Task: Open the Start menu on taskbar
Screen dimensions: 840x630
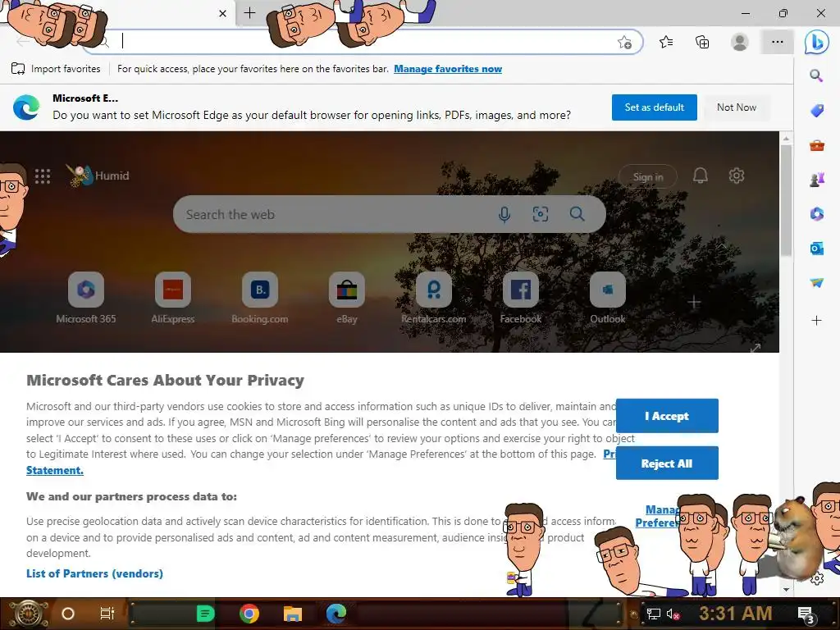Action: click(x=28, y=614)
